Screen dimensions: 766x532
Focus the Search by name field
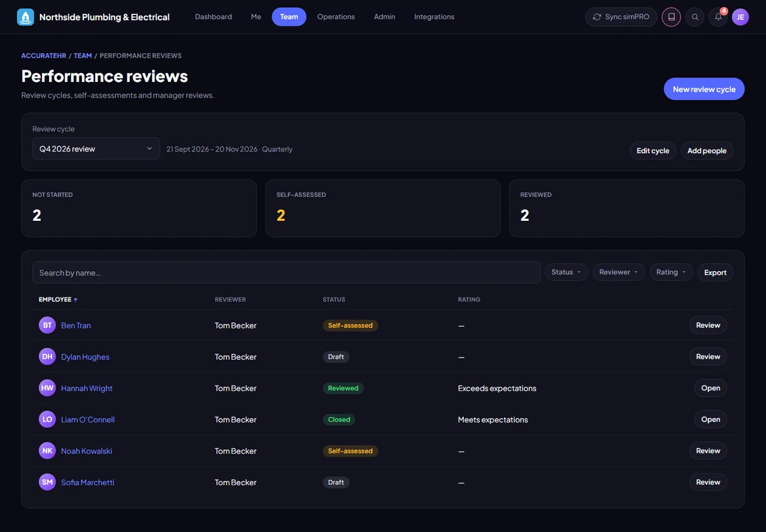click(286, 272)
